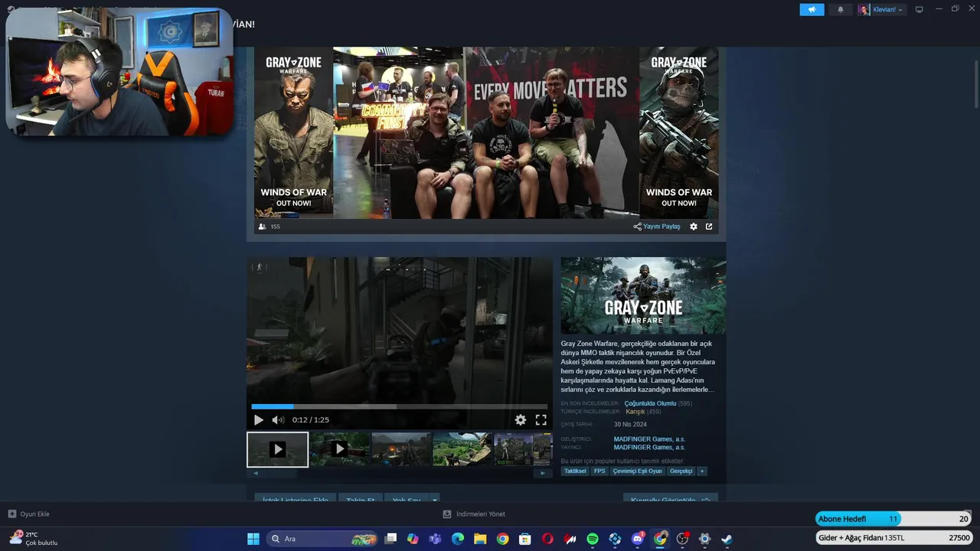Enter trailer fullscreen mode
This screenshot has width=980, height=551.
[541, 420]
